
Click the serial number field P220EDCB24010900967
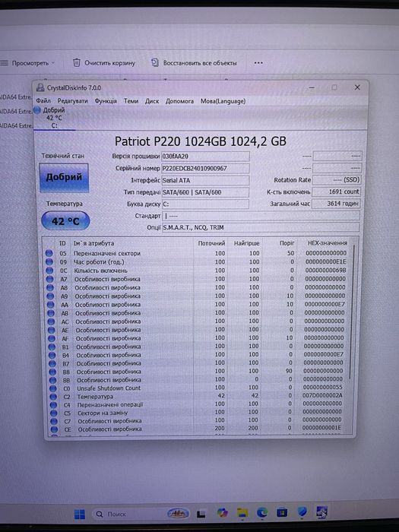[205, 168]
